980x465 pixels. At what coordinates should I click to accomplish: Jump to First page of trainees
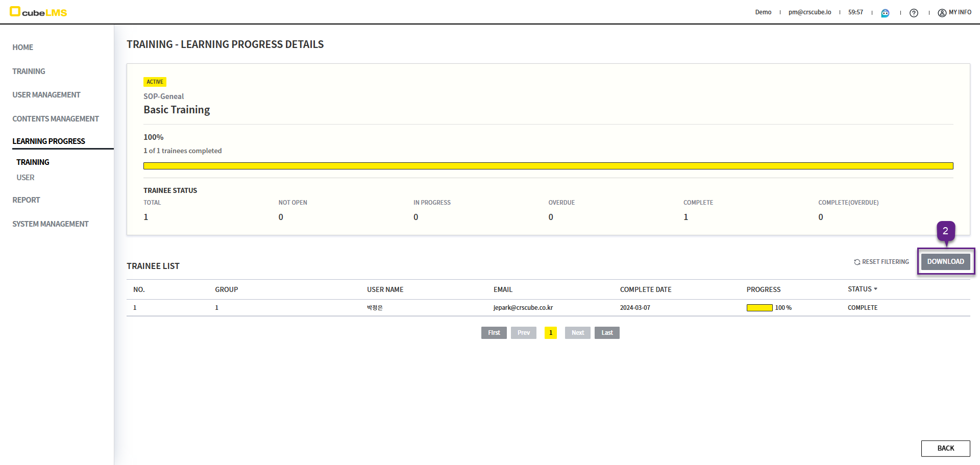494,333
